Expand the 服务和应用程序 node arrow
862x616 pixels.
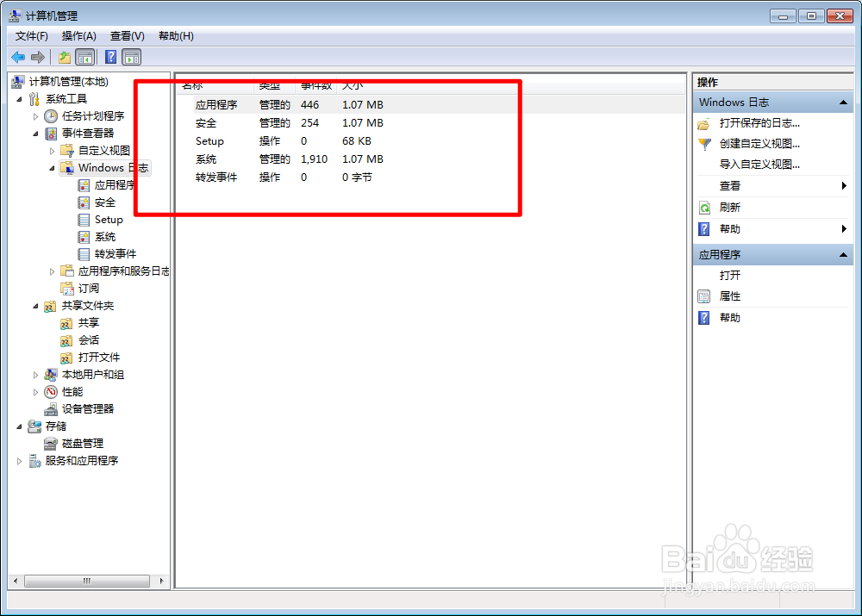19,461
